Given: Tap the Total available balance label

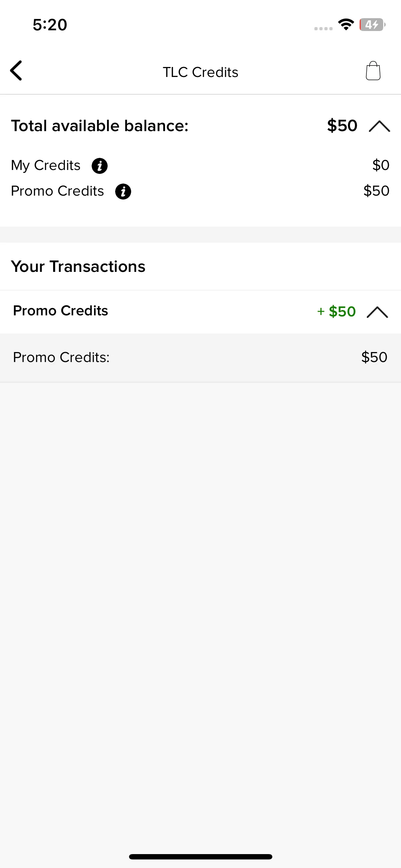Looking at the screenshot, I should pyautogui.click(x=100, y=126).
